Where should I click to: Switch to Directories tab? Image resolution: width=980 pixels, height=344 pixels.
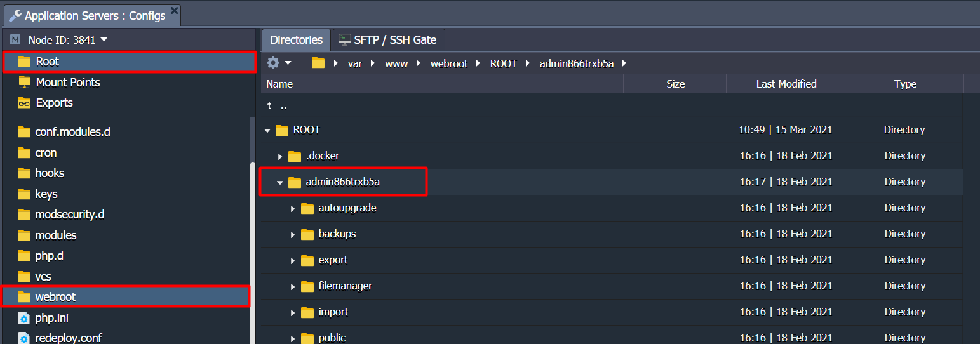(296, 39)
